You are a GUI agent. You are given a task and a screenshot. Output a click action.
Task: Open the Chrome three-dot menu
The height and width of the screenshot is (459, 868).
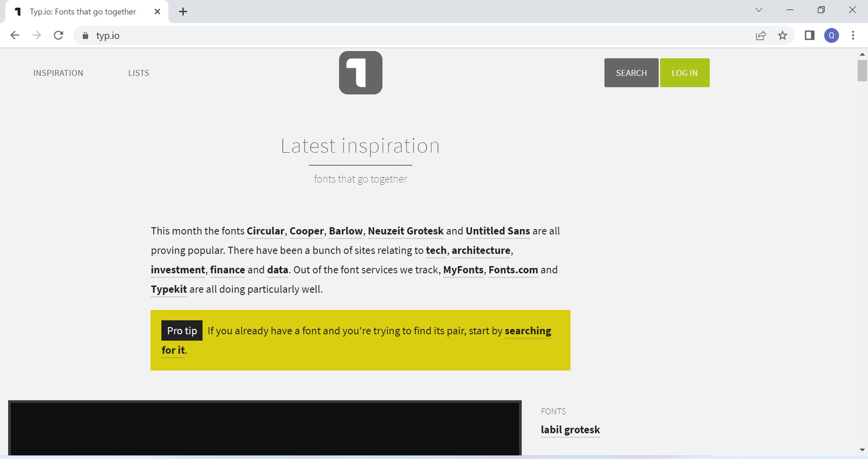853,35
